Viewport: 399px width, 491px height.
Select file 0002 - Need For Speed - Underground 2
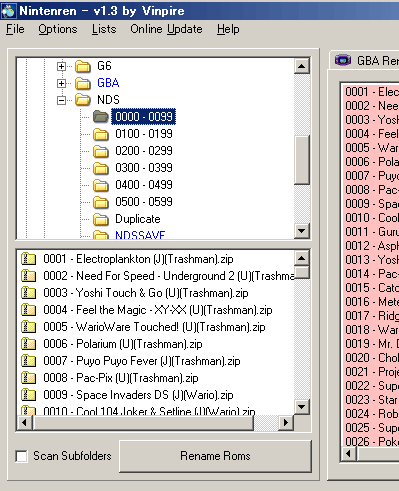point(168,276)
